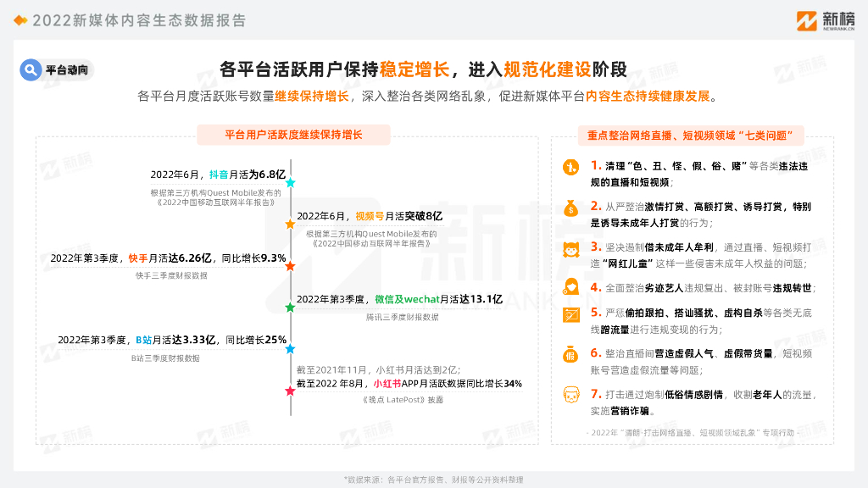Viewport: 868px width, 488px height.
Task: Select the green star marker for 微信及wechat
Action: point(291,307)
